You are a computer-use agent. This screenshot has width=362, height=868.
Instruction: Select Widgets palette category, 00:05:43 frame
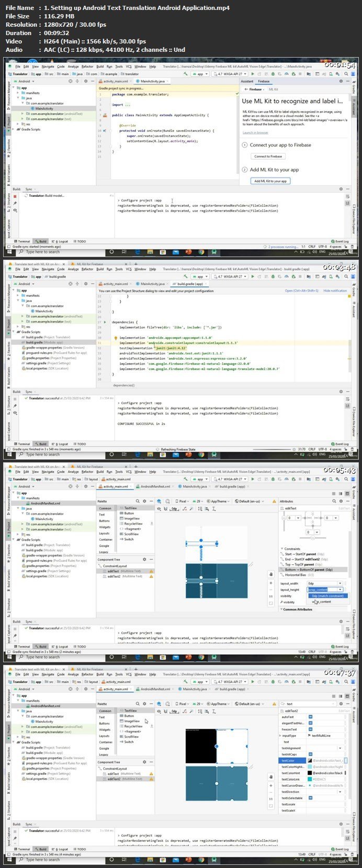tap(105, 527)
